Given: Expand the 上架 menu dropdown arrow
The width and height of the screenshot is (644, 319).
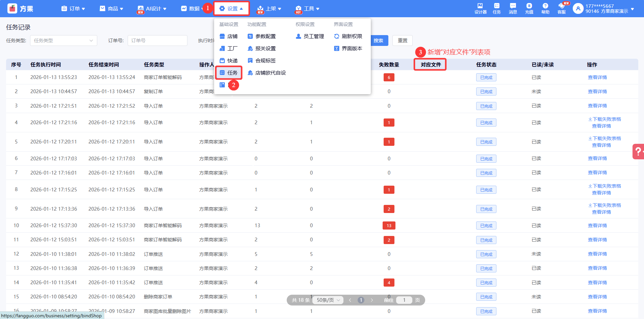Looking at the screenshot, I should (x=280, y=9).
